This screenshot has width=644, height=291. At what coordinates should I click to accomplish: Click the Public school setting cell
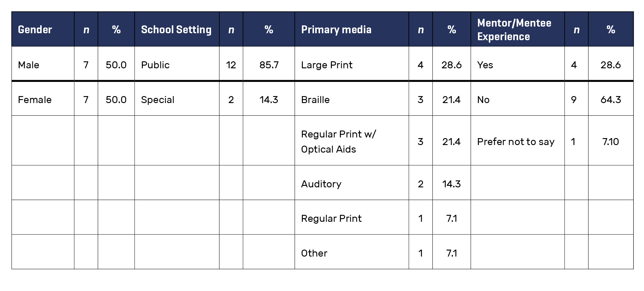tap(155, 65)
